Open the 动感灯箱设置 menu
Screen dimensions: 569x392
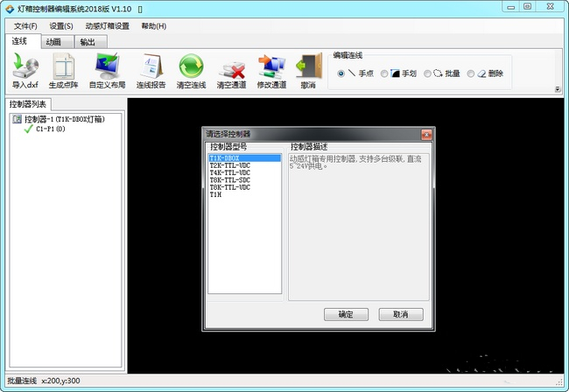tap(108, 26)
